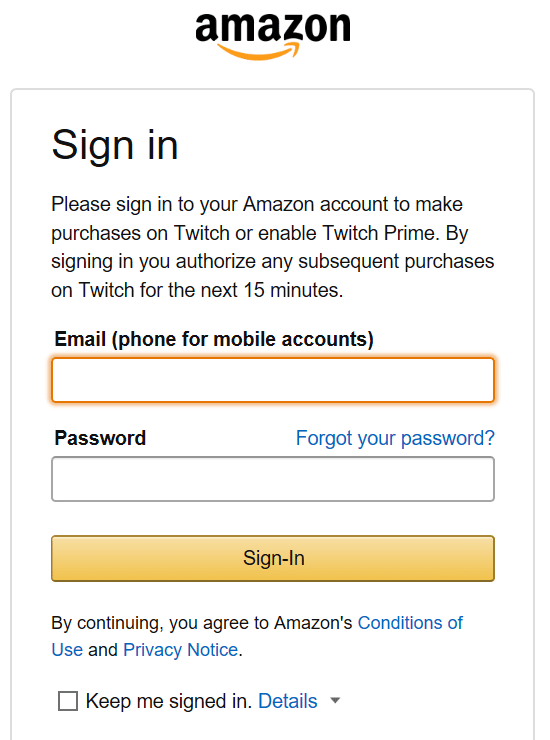Click the Amazon logo at top
Image resolution: width=550 pixels, height=740 pixels.
[x=273, y=36]
